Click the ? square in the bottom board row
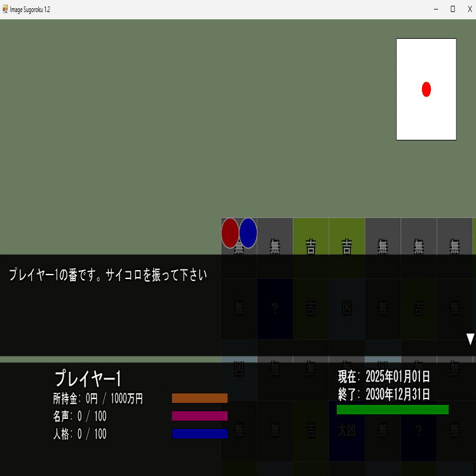Screen dimensions: 476x476 (419, 430)
